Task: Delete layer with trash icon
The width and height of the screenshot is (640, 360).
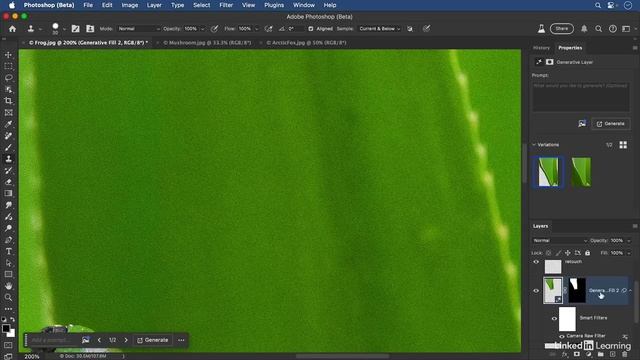Action: tap(624, 355)
